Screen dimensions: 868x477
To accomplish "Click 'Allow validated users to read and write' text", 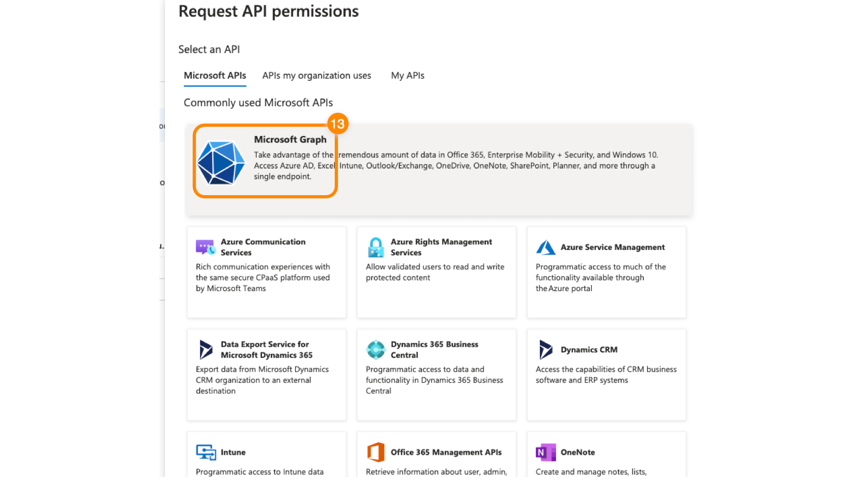I will coord(435,272).
